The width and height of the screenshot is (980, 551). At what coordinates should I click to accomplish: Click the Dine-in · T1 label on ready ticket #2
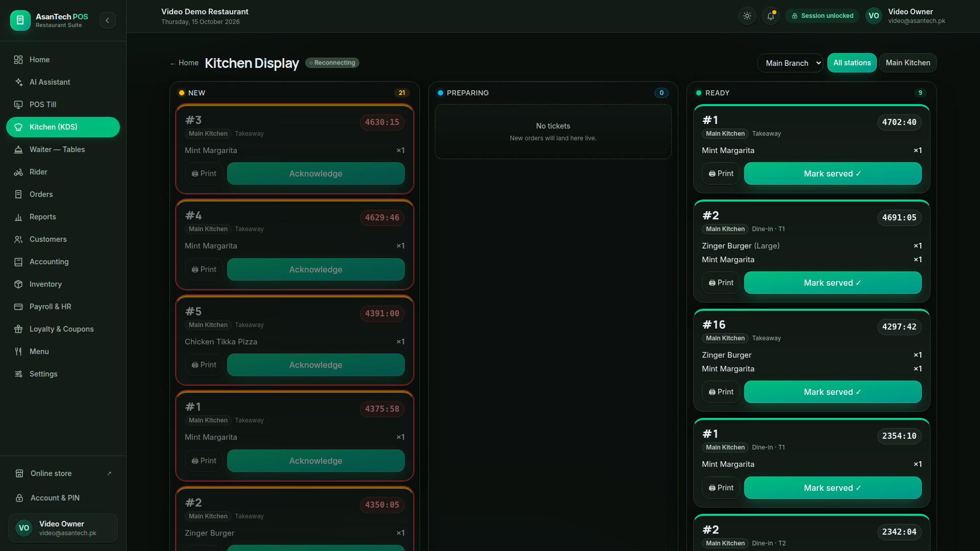coord(768,229)
